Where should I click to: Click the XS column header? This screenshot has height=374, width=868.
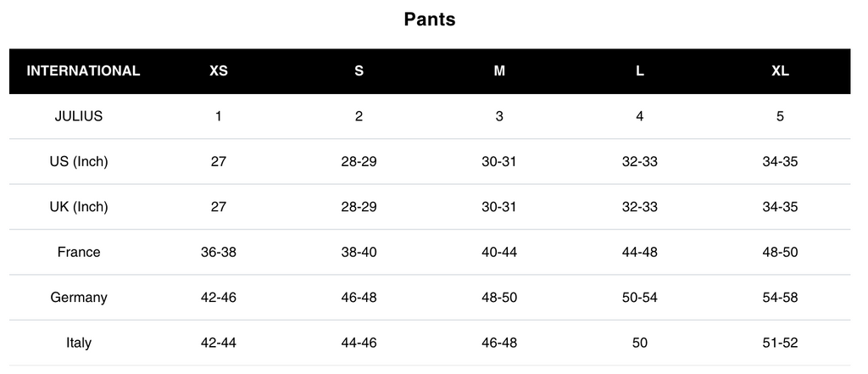[219, 71]
